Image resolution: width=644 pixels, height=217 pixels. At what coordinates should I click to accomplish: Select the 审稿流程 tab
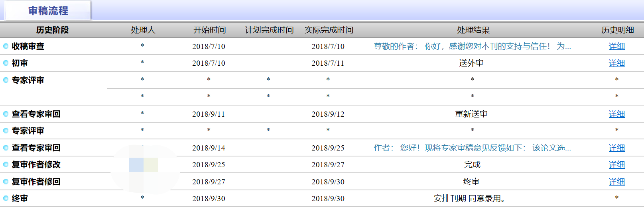point(48,11)
